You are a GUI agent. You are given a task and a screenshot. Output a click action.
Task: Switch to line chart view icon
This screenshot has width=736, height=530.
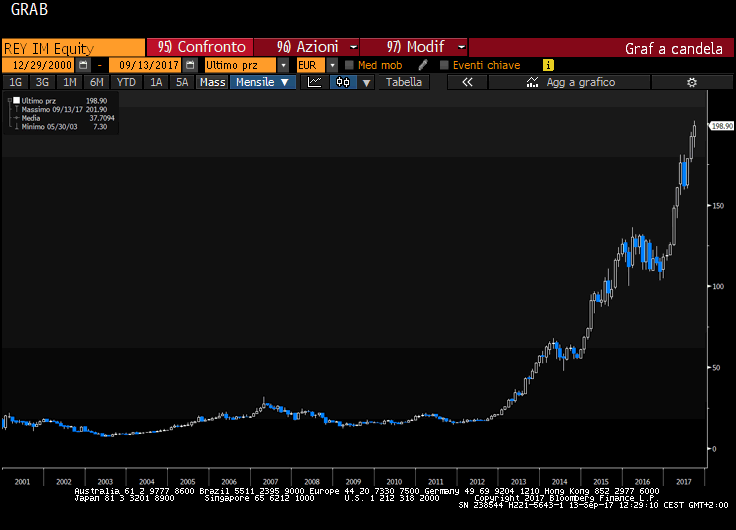(314, 82)
